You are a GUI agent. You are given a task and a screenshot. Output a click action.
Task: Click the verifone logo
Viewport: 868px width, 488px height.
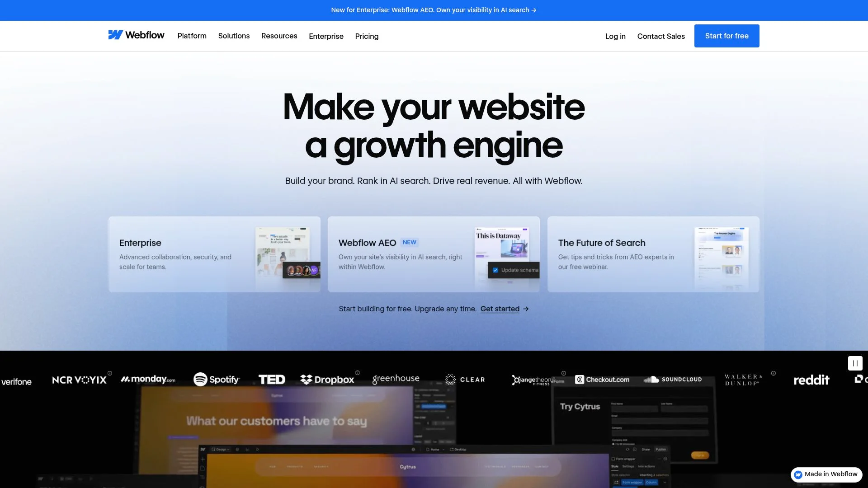click(16, 382)
